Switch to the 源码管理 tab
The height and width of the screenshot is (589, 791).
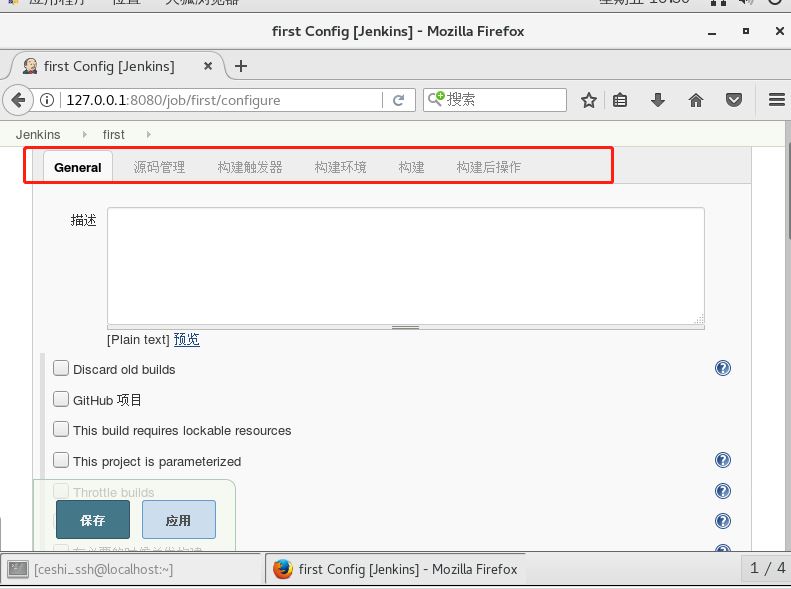[159, 167]
